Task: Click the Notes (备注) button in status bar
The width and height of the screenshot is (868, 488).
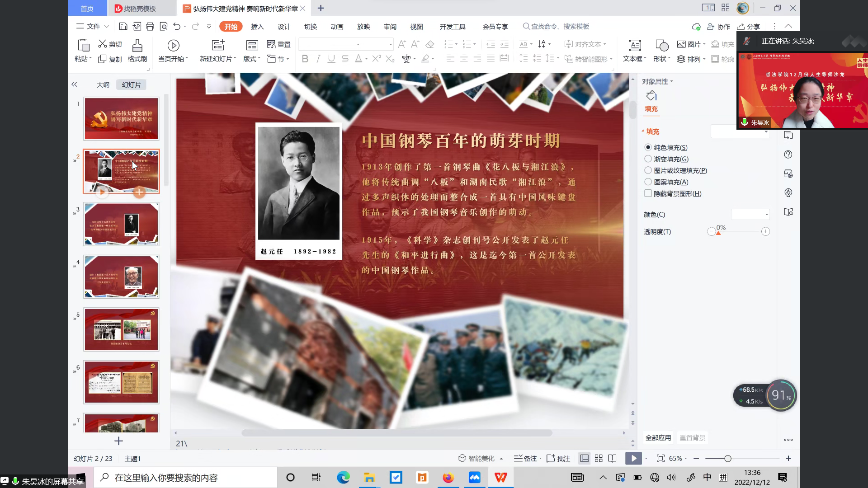Action: coord(527,459)
